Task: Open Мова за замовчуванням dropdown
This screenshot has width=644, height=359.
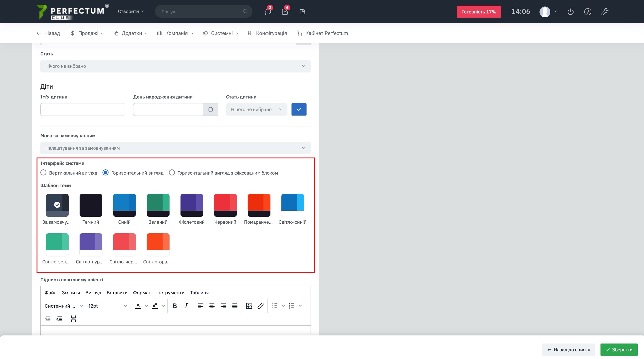Action: point(175,148)
